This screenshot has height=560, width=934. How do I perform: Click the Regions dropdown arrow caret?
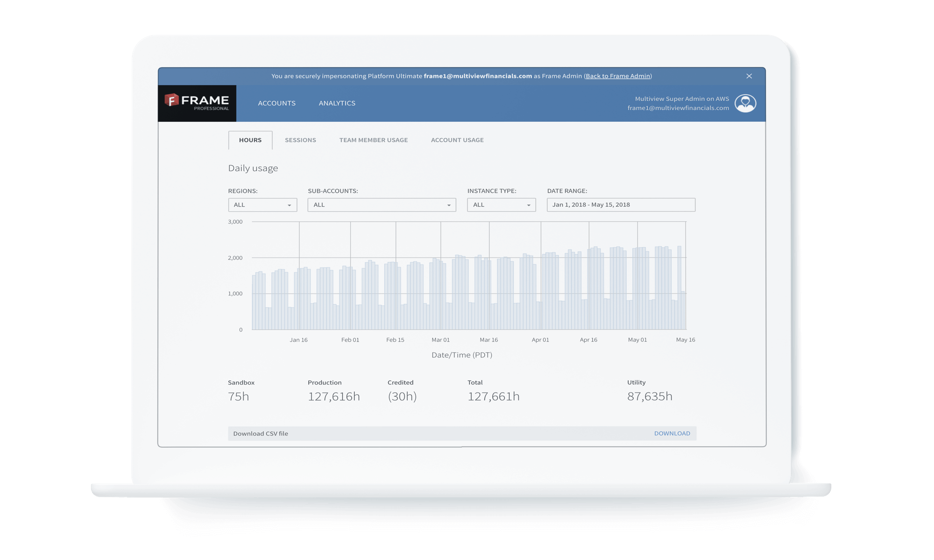[290, 205]
